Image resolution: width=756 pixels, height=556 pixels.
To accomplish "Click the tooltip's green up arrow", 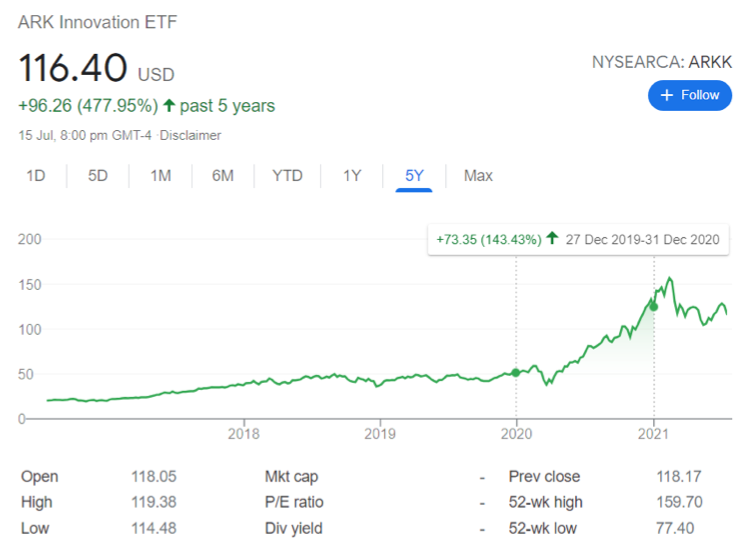I will point(552,240).
